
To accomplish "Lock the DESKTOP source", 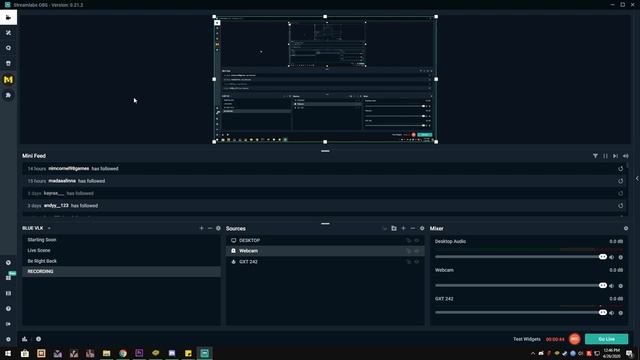I will (x=409, y=240).
